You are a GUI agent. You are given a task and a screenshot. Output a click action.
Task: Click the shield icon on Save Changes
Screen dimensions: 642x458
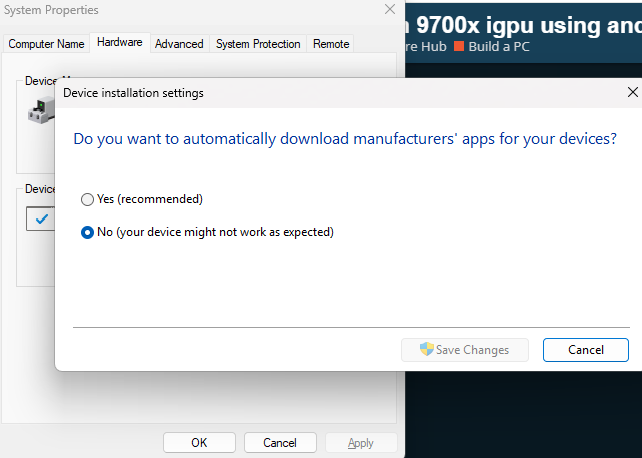click(426, 350)
